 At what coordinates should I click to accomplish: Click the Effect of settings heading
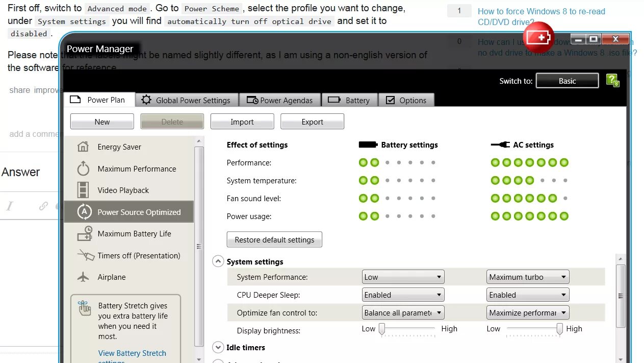click(257, 145)
